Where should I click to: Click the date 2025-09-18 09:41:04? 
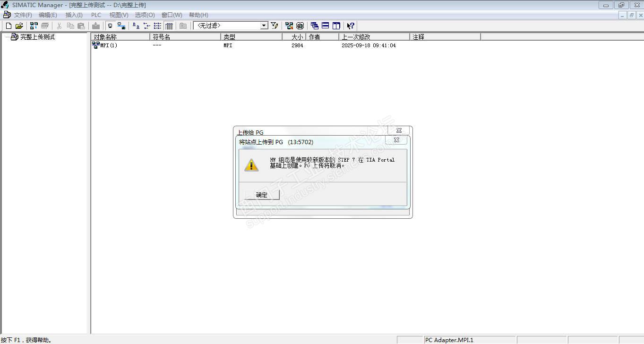tap(369, 46)
